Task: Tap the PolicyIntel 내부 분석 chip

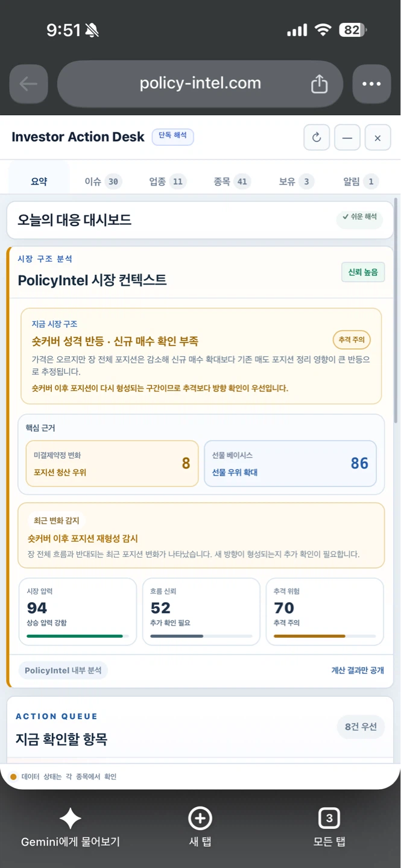Action: 63,670
